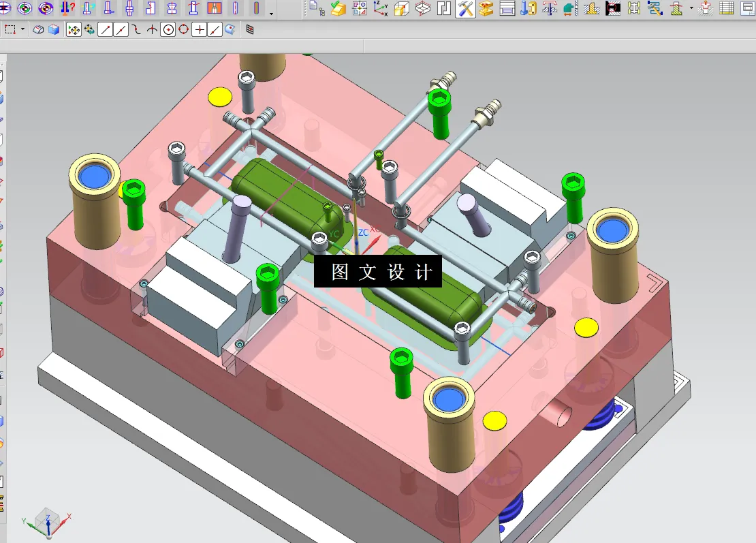This screenshot has height=543, width=756.
Task: Expand the left toolbar overflow arrow
Action: click(271, 13)
